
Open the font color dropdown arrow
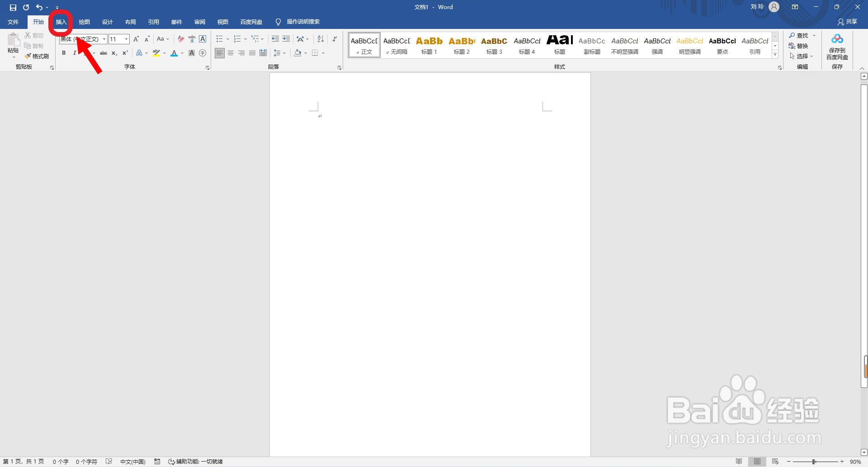tap(182, 53)
